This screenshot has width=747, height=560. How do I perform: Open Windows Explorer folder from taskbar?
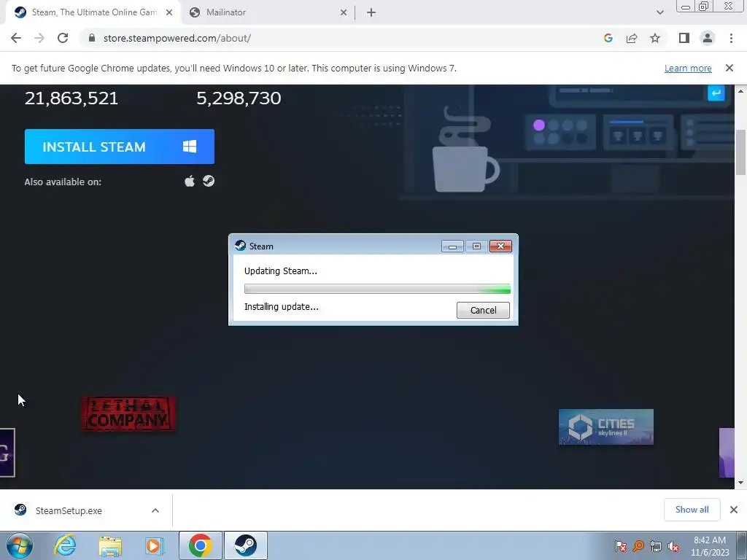(110, 546)
